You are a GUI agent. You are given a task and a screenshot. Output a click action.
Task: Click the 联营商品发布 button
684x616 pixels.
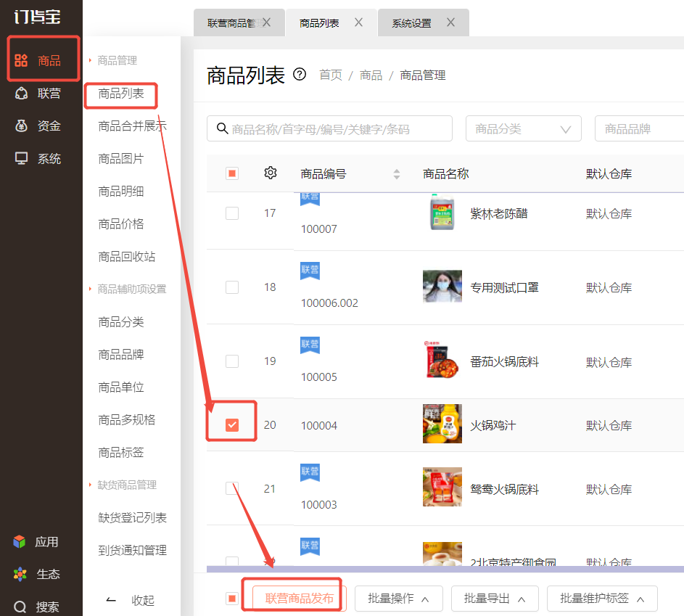pyautogui.click(x=300, y=599)
